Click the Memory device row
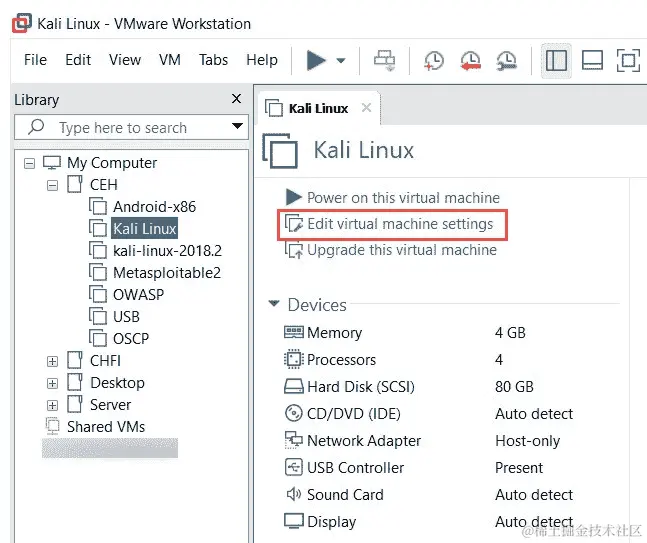Image resolution: width=647 pixels, height=543 pixels. click(405, 333)
